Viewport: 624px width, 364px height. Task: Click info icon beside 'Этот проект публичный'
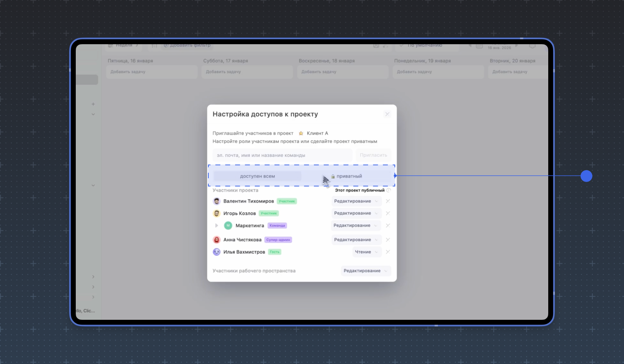[389, 190]
